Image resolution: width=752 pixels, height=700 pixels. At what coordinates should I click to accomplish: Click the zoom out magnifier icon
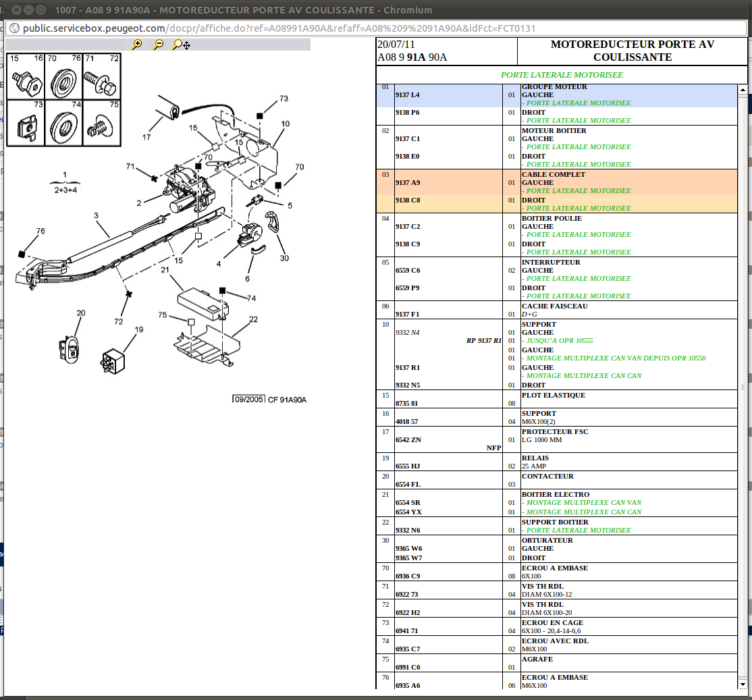click(x=158, y=45)
